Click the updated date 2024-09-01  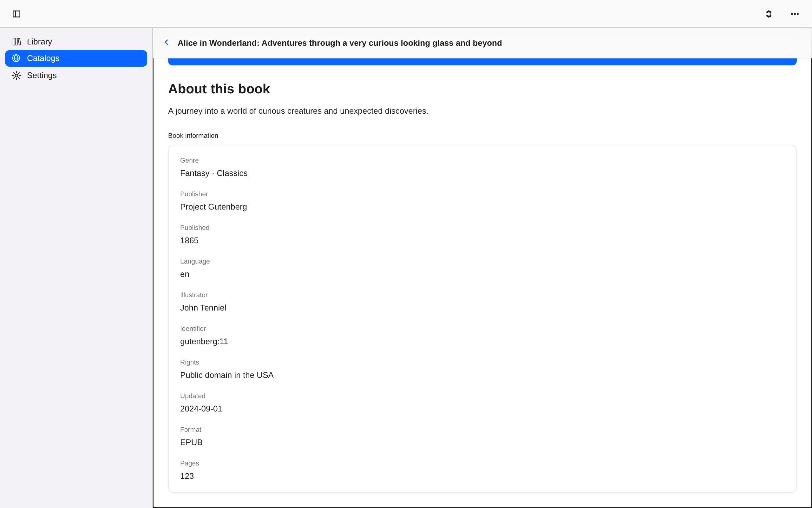(x=201, y=409)
